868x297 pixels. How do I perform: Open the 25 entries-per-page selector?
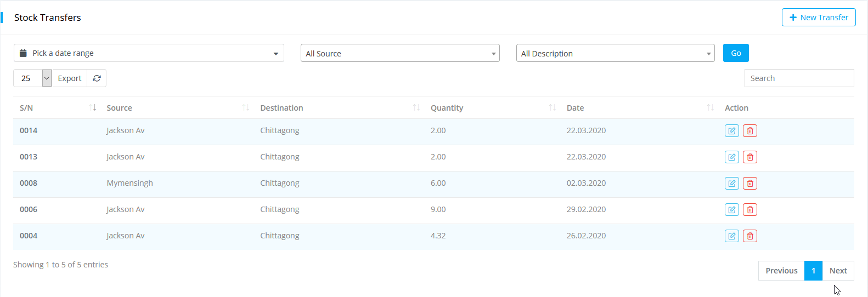click(32, 78)
